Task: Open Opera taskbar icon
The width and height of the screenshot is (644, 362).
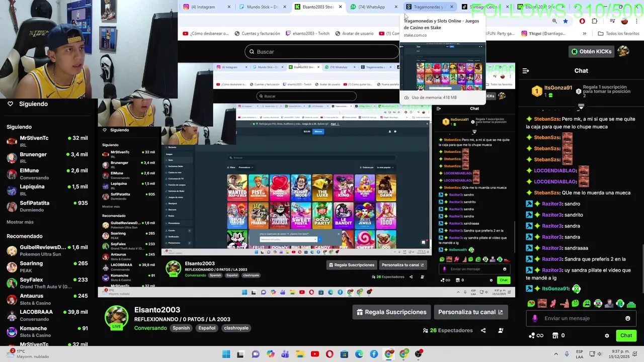Action: pos(330,354)
